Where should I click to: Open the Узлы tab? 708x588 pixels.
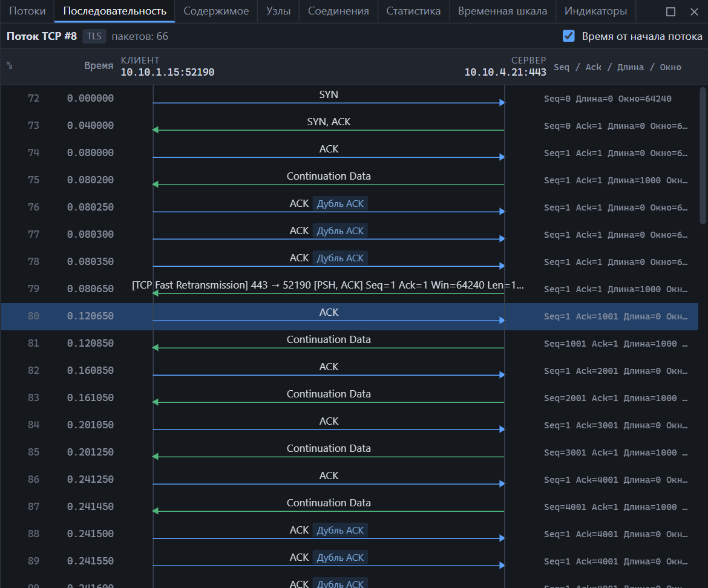coord(278,11)
